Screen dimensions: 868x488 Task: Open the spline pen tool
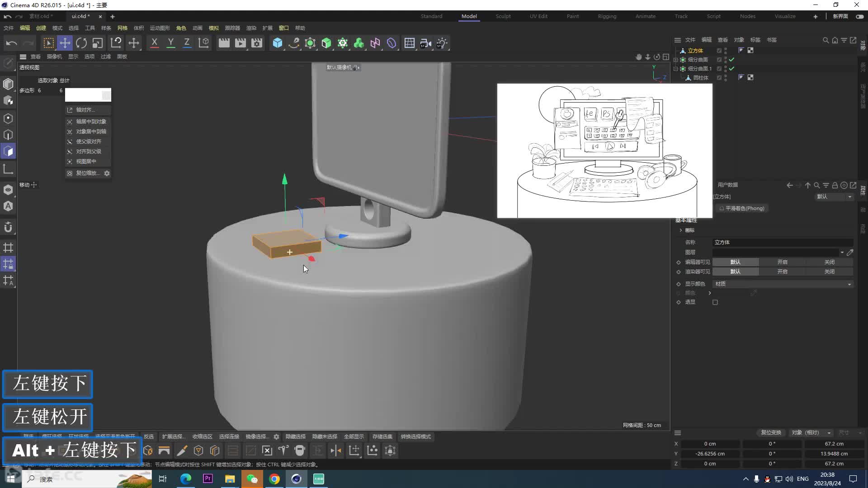(x=294, y=43)
